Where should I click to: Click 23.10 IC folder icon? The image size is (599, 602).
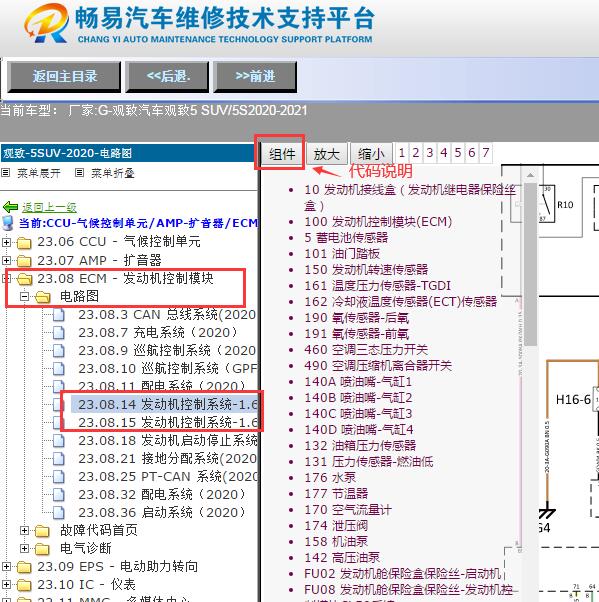(24, 585)
